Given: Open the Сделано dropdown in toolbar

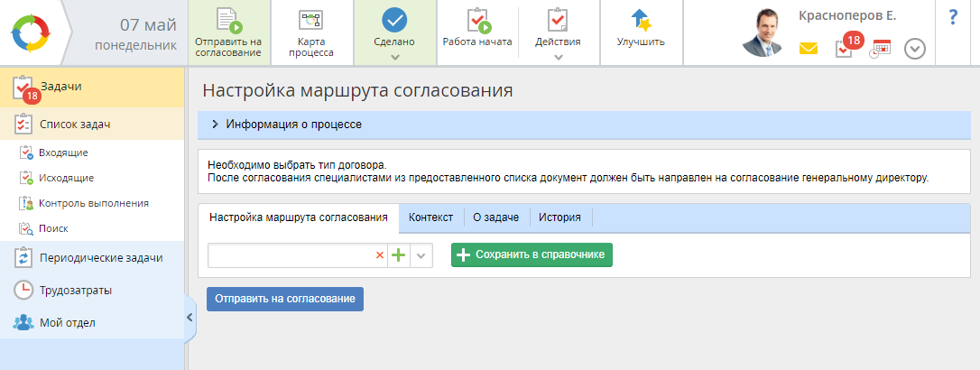Looking at the screenshot, I should 394,56.
